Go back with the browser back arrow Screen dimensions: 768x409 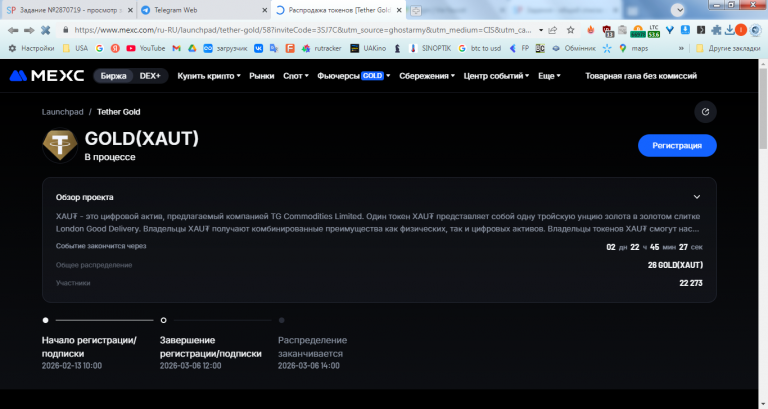(x=13, y=30)
